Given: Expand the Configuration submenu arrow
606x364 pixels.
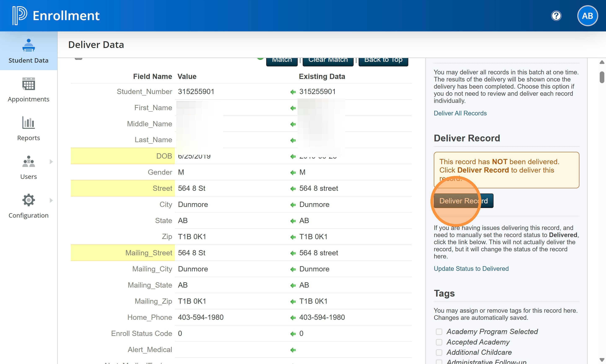Looking at the screenshot, I should coord(51,200).
